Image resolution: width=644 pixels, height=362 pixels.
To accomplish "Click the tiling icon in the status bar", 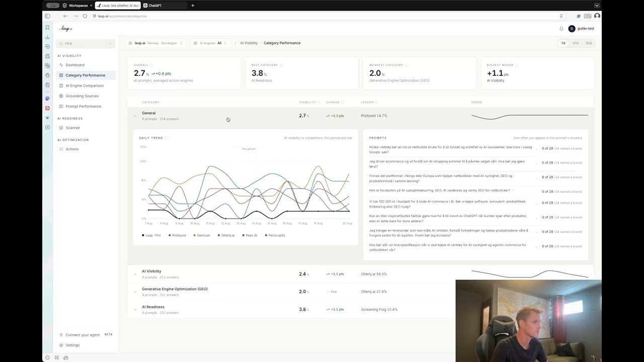I will [x=56, y=357].
